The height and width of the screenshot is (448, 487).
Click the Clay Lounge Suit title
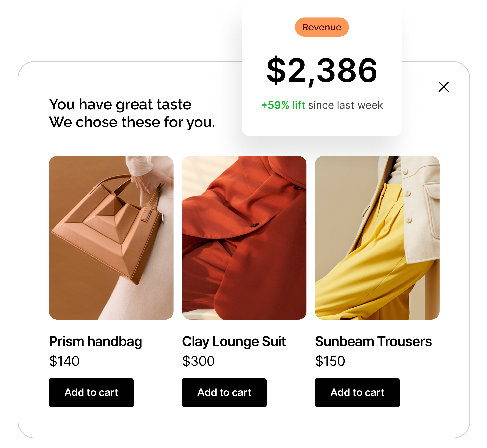click(234, 342)
